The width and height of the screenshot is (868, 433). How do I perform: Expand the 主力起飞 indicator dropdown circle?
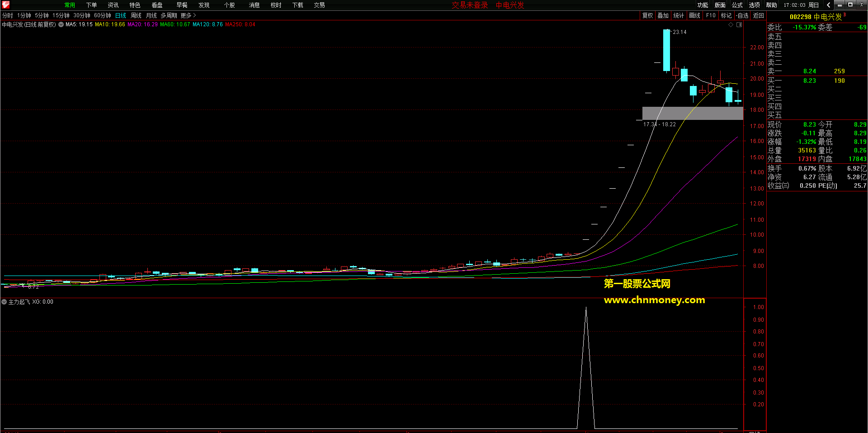point(4,302)
